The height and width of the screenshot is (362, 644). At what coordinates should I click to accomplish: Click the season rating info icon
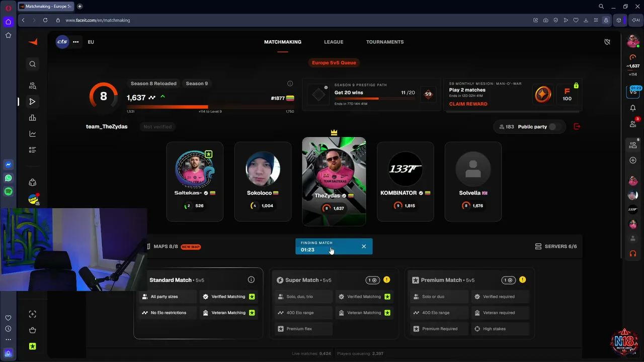[x=290, y=83]
